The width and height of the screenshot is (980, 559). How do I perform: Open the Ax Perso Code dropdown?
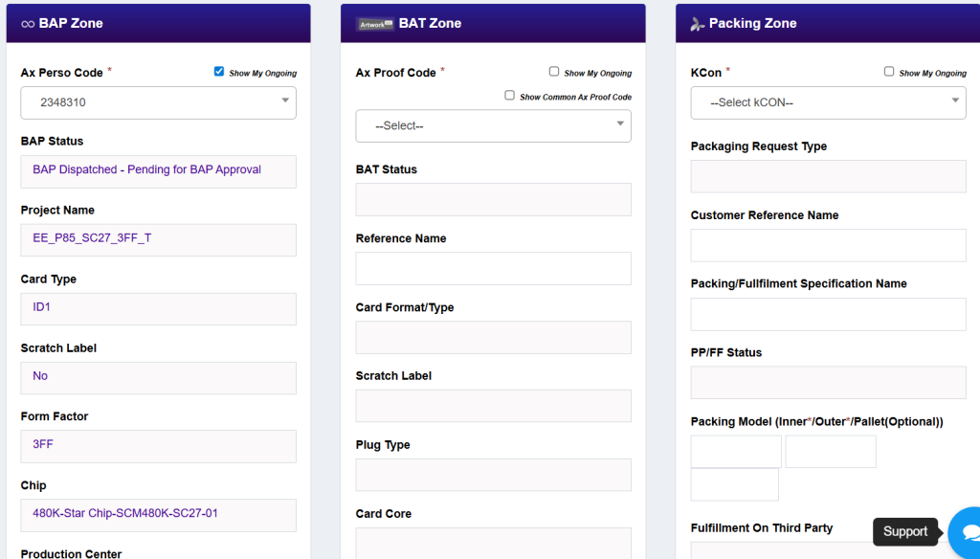pyautogui.click(x=158, y=102)
